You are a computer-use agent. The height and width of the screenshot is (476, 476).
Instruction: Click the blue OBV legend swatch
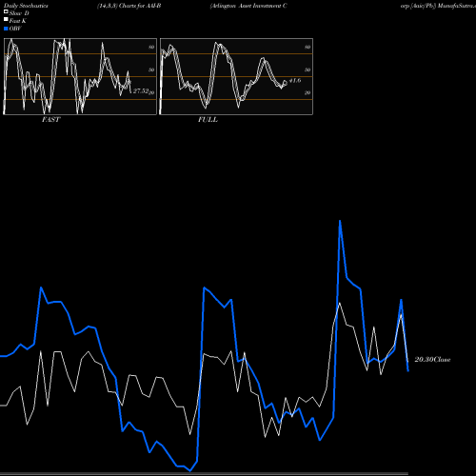6,29
